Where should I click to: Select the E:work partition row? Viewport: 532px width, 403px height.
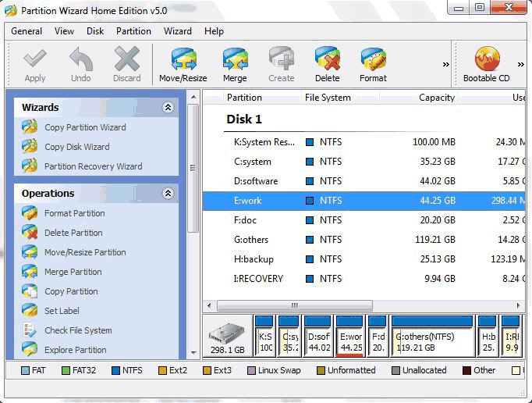click(364, 201)
